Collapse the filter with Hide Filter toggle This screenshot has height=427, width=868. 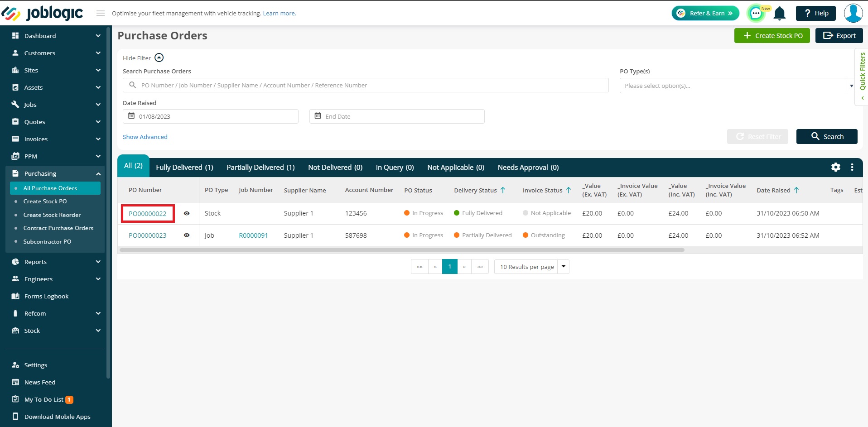(159, 58)
